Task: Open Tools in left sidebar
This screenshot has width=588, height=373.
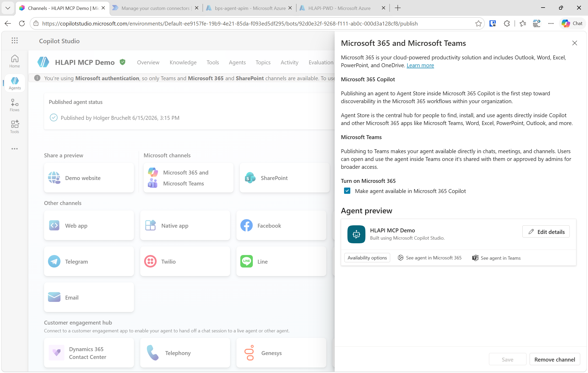Action: (15, 127)
